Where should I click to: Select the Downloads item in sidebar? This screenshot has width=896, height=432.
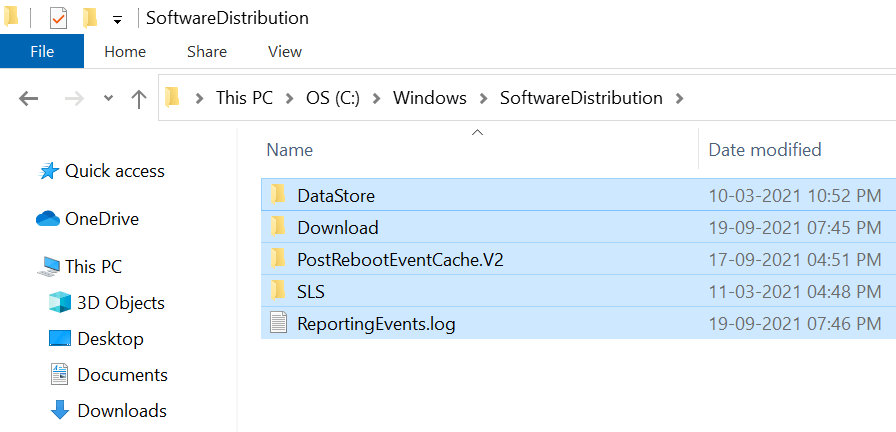[x=121, y=411]
